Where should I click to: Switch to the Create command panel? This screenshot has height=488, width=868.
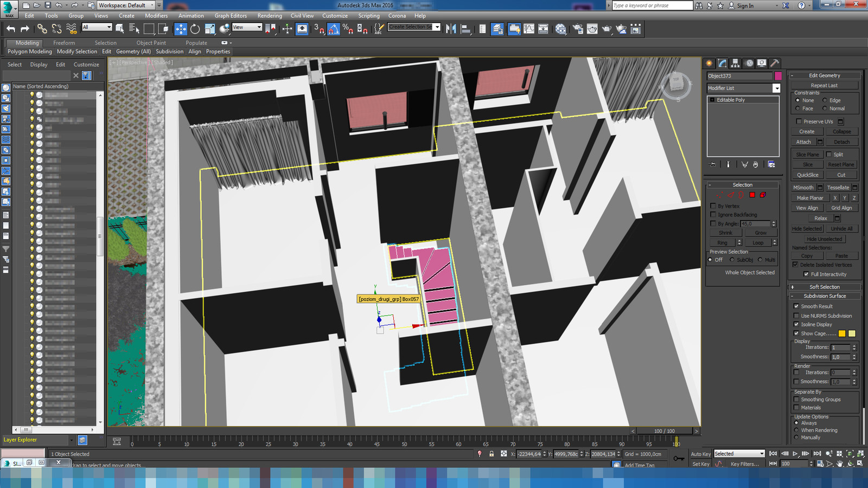pos(709,63)
